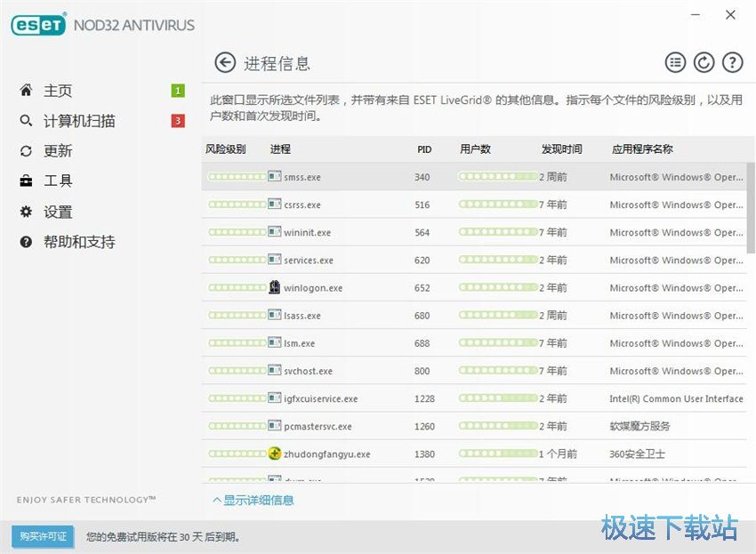Open the 计算机扫描 menu item
Image resolution: width=756 pixels, height=554 pixels.
tap(79, 121)
